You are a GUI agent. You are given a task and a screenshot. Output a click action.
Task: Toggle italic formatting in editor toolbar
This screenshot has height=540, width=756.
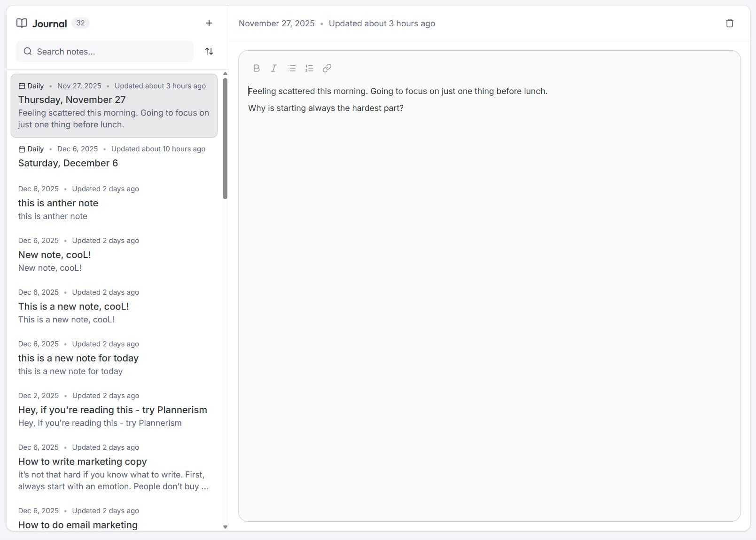(274, 68)
